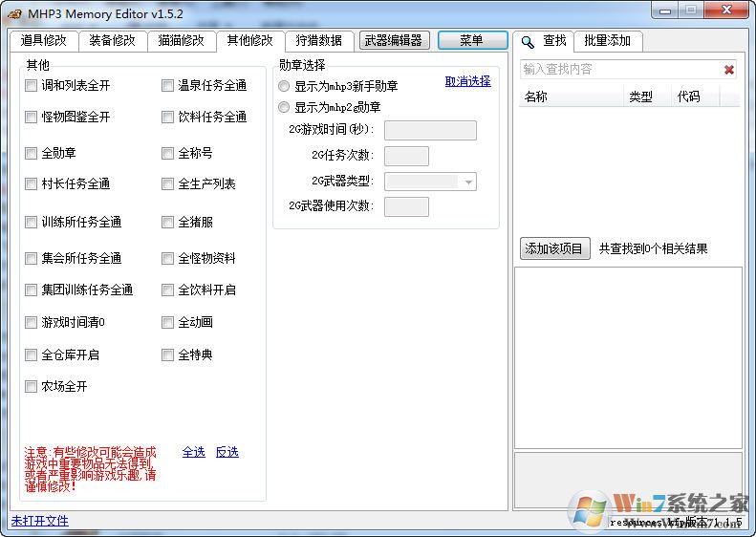
Task: Select 显示为mhp3新手勋章 radio button
Action: pyautogui.click(x=284, y=86)
